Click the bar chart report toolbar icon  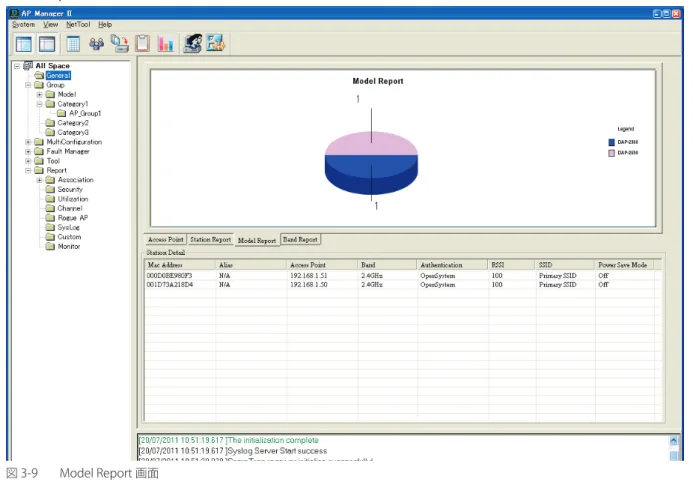pyautogui.click(x=166, y=44)
